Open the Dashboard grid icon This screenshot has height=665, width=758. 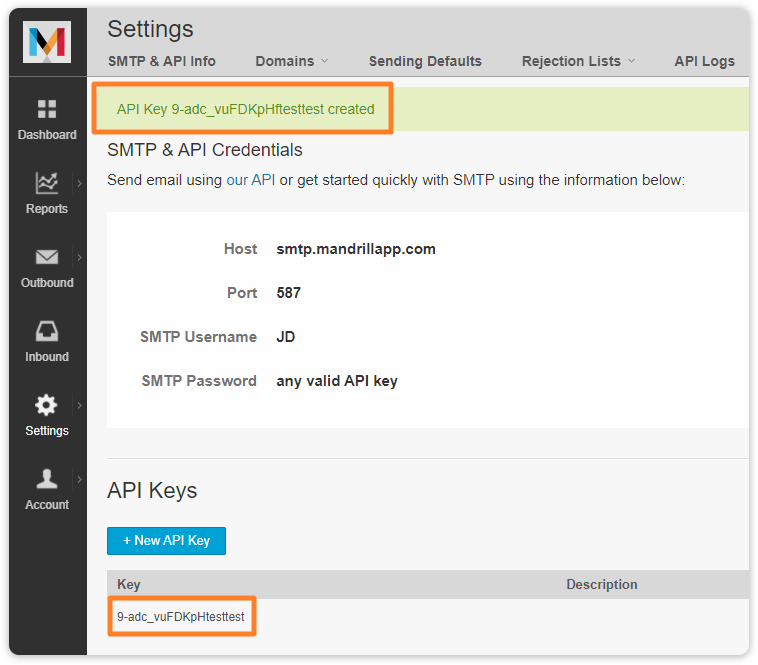pos(47,109)
